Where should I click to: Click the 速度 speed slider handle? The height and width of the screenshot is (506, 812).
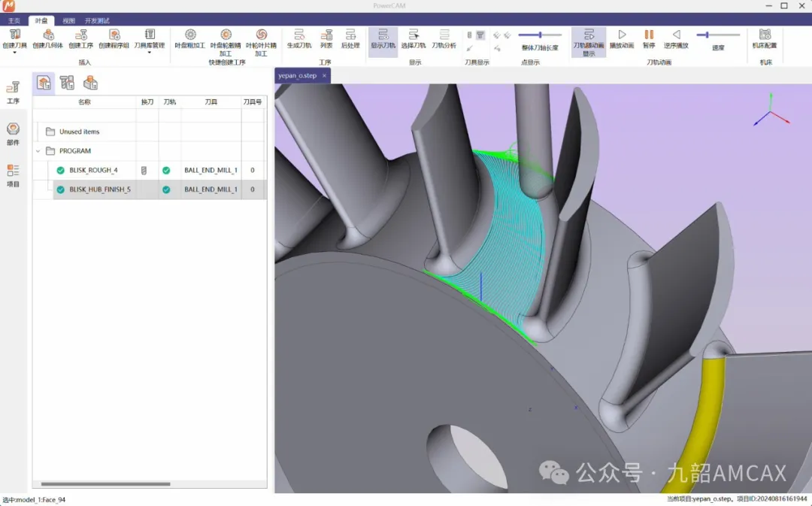pos(707,35)
